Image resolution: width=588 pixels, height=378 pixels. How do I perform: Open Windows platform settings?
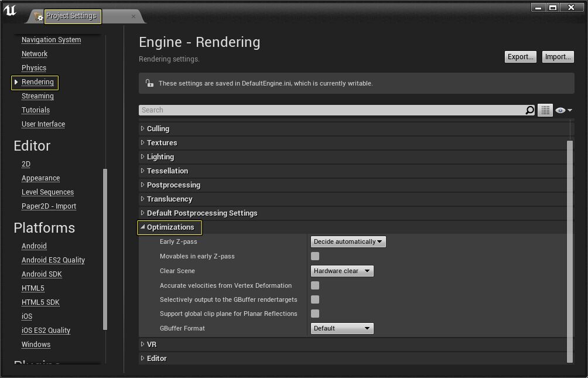point(36,344)
